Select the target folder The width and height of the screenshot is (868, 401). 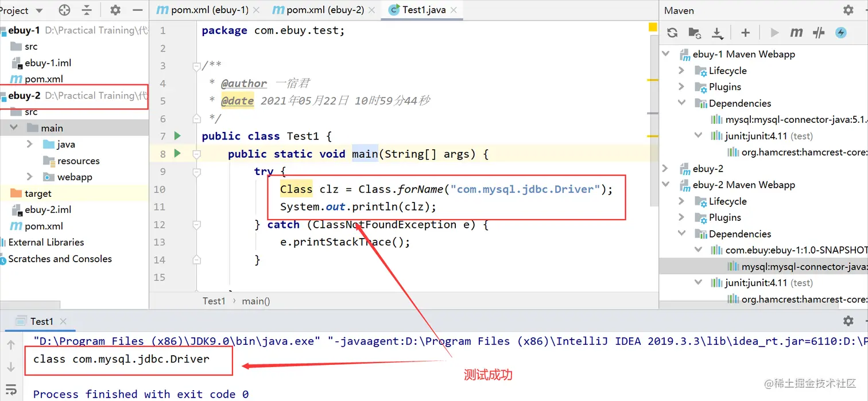[38, 193]
